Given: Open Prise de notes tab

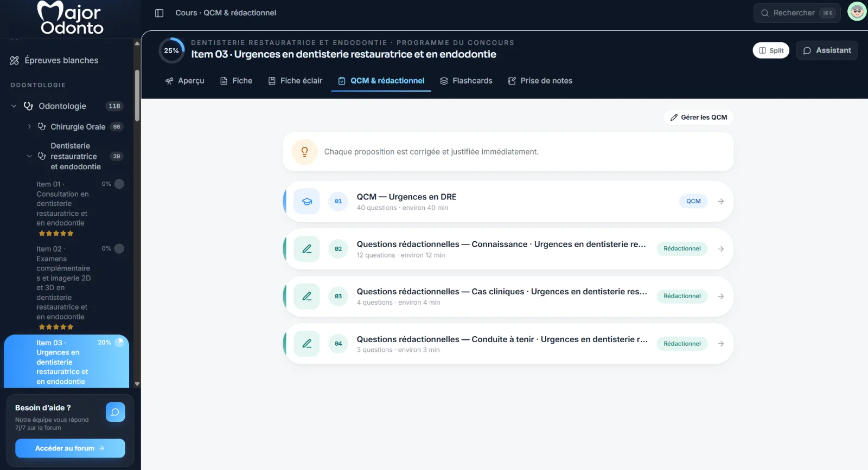Looking at the screenshot, I should (540, 81).
